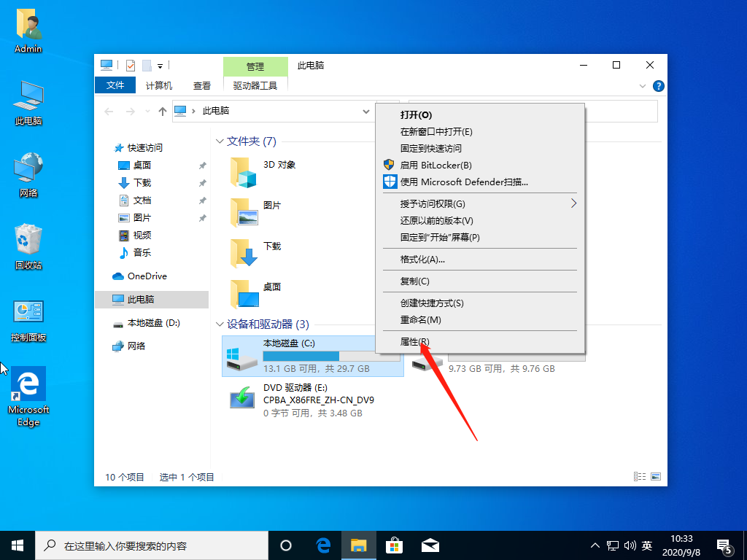Click the checkmark item icon in quick access toolbar
This screenshot has width=747, height=560.
click(x=129, y=65)
